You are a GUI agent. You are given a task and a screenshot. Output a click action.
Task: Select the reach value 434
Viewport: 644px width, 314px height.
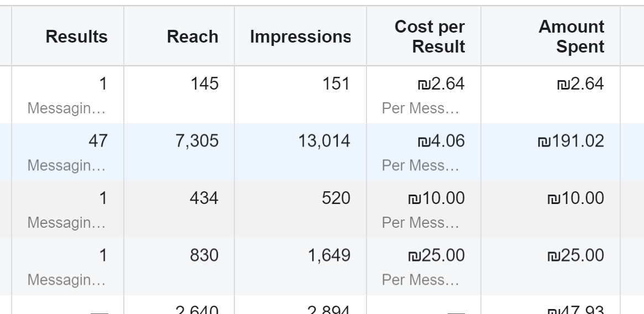pos(204,198)
